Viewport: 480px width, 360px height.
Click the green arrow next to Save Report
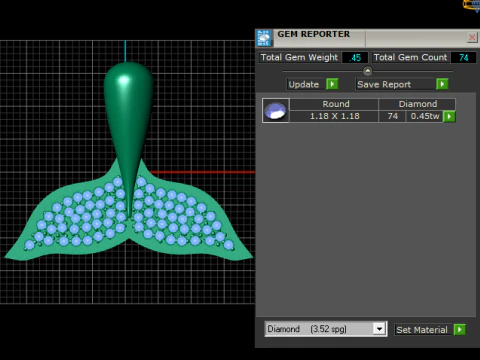(442, 84)
